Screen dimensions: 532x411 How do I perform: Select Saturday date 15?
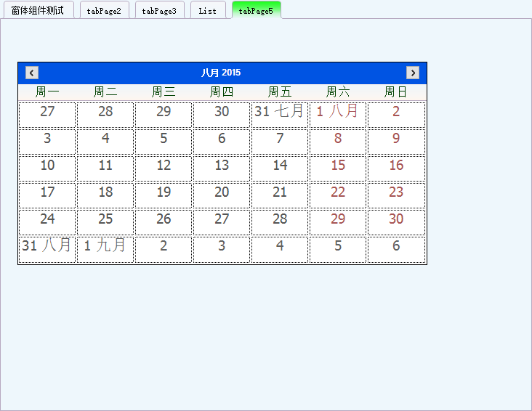click(338, 168)
